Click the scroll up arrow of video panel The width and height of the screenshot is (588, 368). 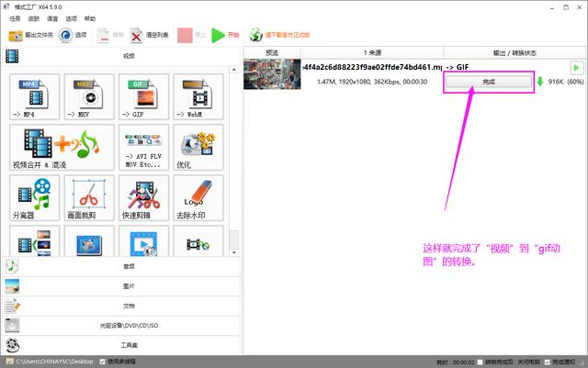234,70
